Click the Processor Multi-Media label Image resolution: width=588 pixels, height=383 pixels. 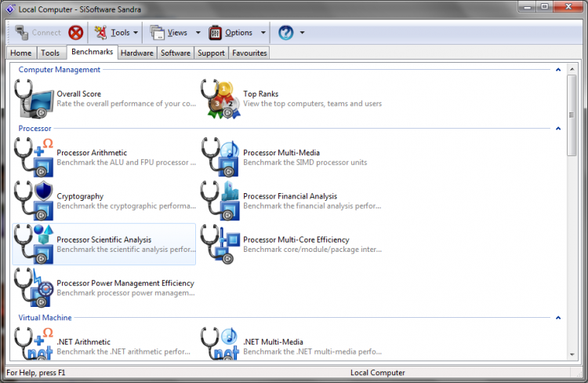point(281,152)
